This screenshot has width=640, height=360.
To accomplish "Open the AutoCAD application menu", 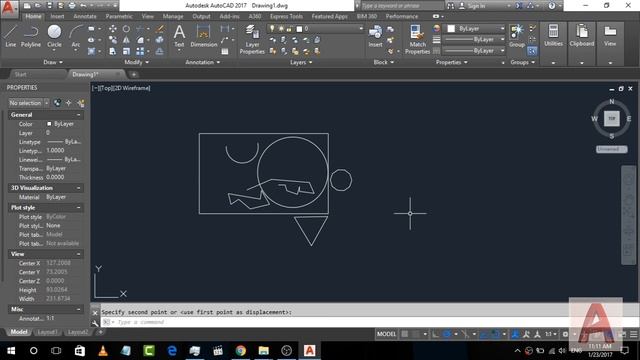I will [x=9, y=8].
